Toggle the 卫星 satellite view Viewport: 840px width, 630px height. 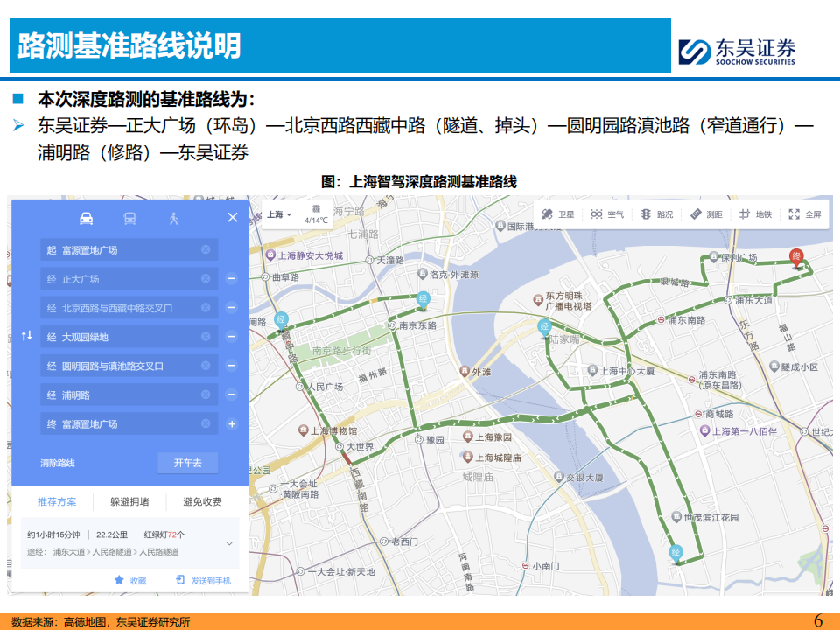pos(557,214)
